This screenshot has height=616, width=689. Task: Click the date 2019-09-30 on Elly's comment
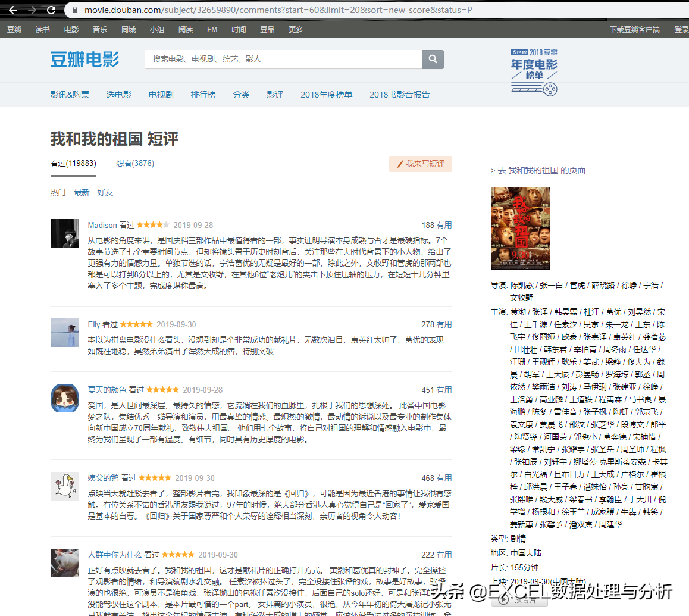pyautogui.click(x=176, y=324)
